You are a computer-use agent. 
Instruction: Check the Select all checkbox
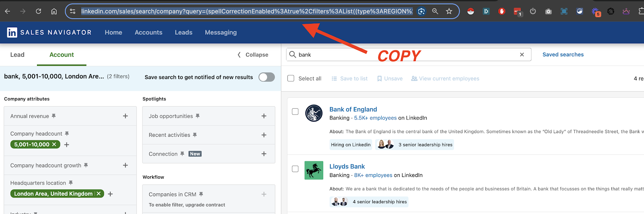pyautogui.click(x=291, y=78)
